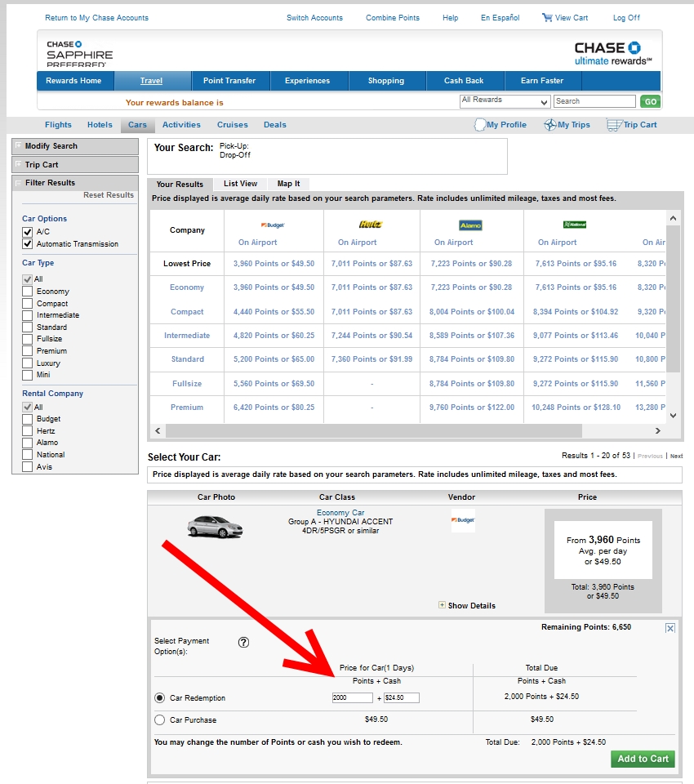Click the View Cart shopping cart icon

click(x=547, y=18)
